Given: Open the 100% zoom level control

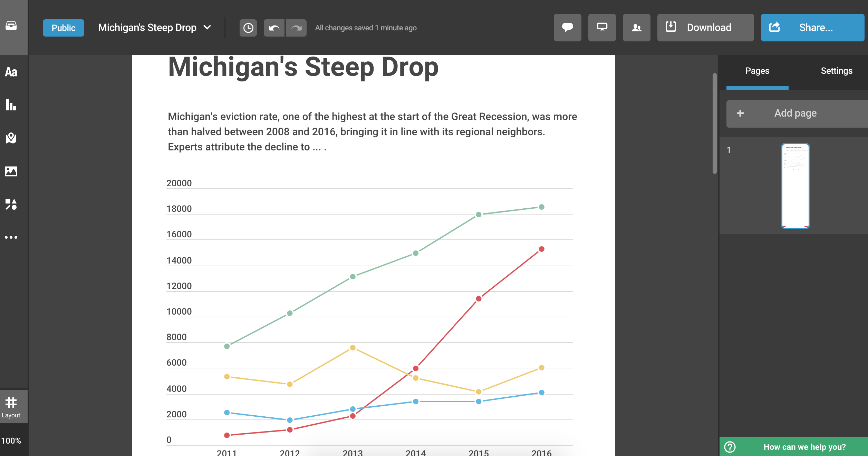Looking at the screenshot, I should (x=11, y=440).
